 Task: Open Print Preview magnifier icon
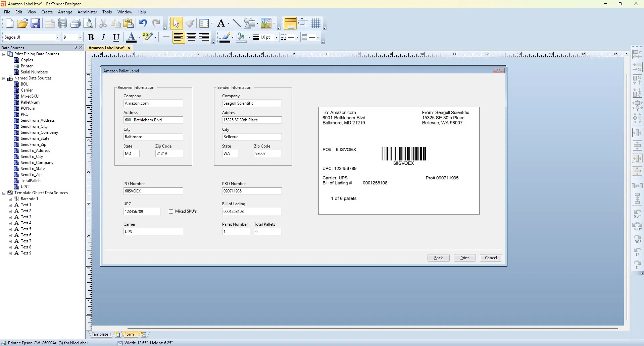coord(88,23)
